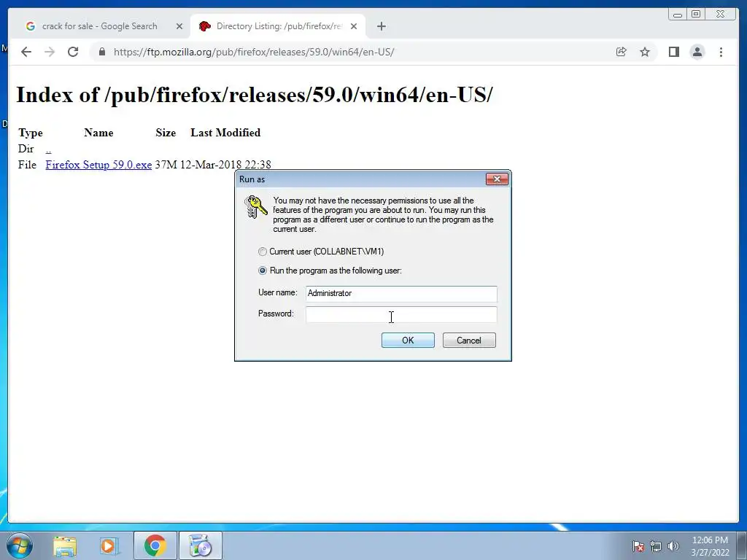Screen dimensions: 747x560
Task: Click the 'Type' column header
Action: click(31, 133)
